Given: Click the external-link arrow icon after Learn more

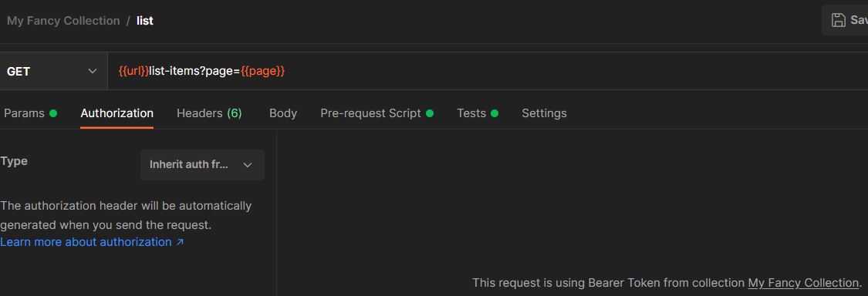Looking at the screenshot, I should point(179,242).
